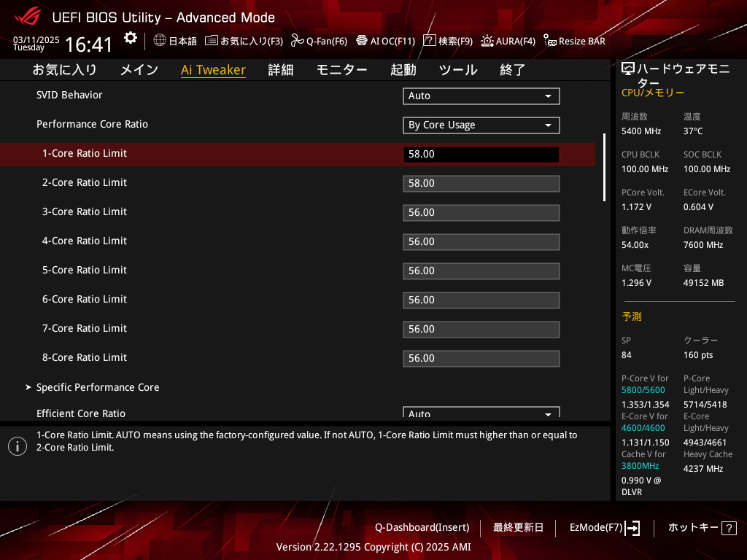This screenshot has height=560, width=747.
Task: Open the Efficient Core Ratio dropdown
Action: [481, 413]
